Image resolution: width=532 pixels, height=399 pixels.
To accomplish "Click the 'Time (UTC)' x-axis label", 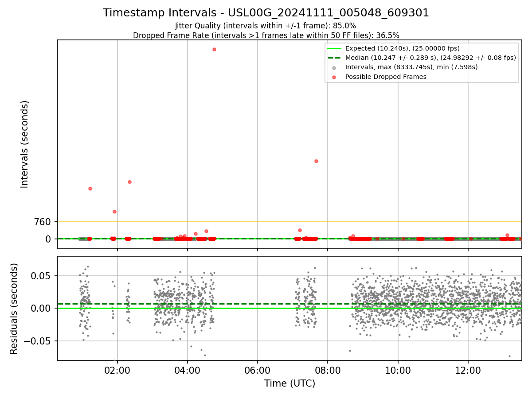I will point(289,383).
